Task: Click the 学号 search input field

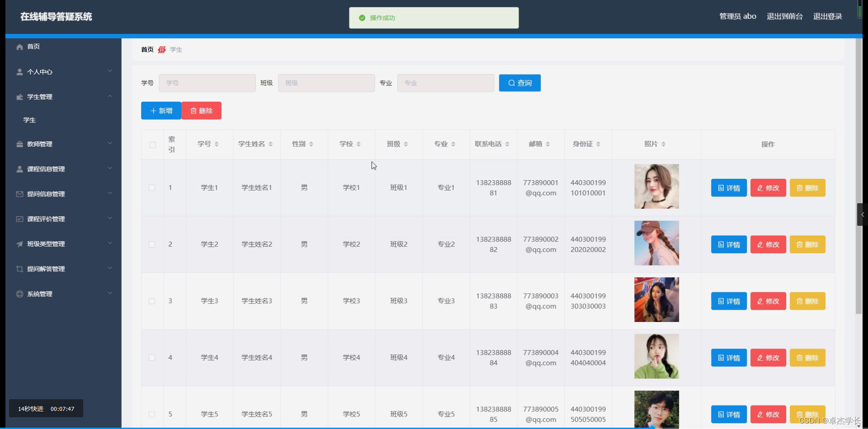Action: 207,83
